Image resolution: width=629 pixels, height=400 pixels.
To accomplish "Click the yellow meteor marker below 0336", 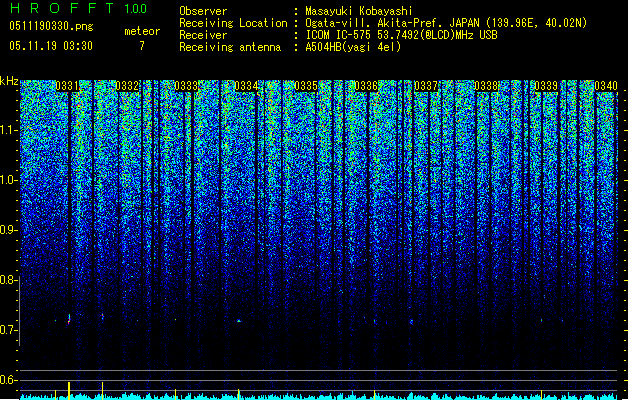I will (x=375, y=394).
